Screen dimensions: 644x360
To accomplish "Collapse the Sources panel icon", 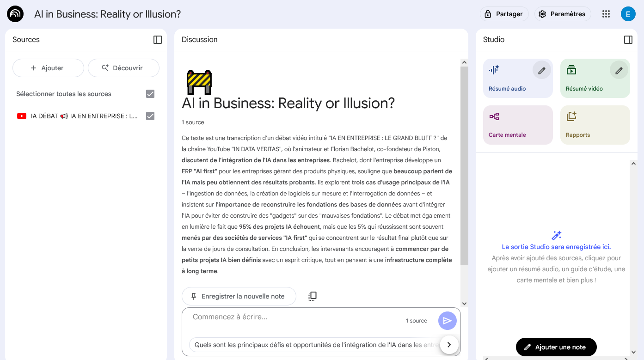I will pos(158,40).
